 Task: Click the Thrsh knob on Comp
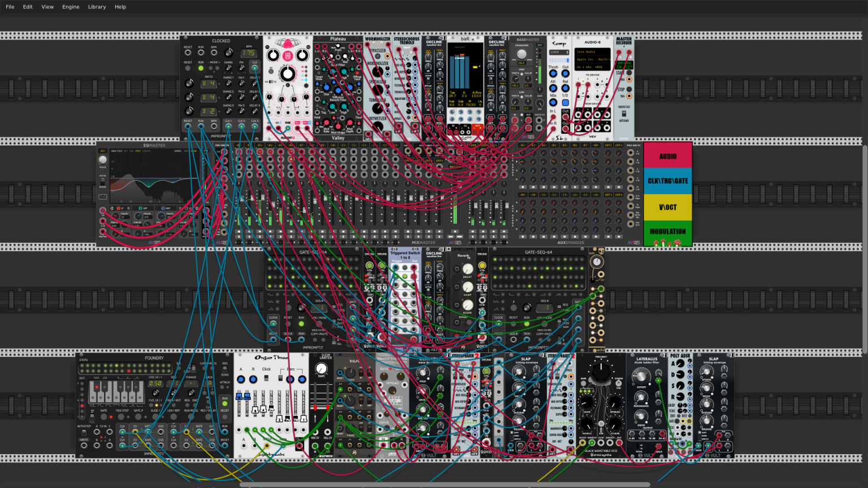tap(553, 73)
